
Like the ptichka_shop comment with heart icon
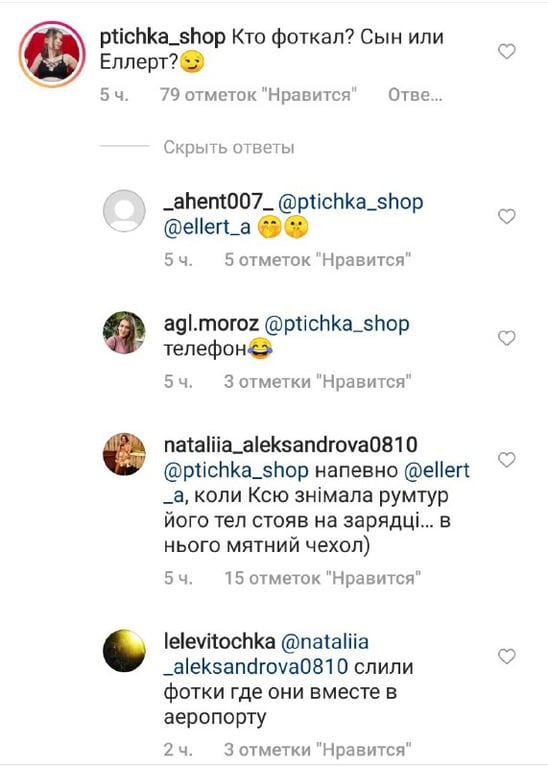tap(507, 51)
